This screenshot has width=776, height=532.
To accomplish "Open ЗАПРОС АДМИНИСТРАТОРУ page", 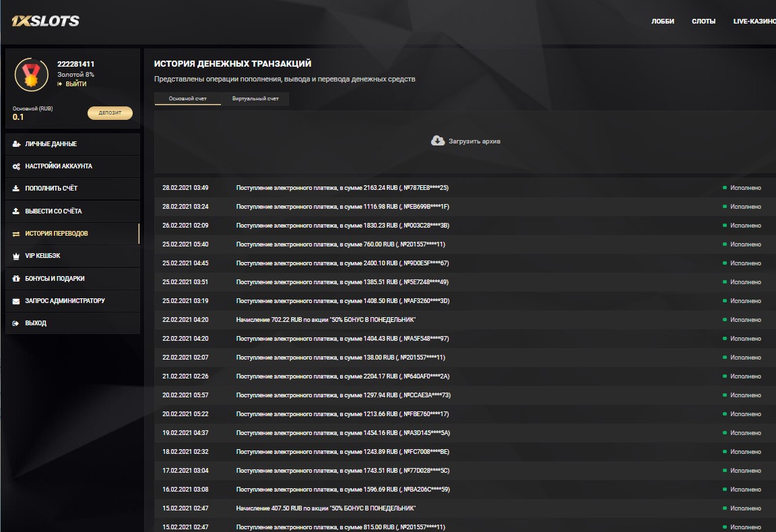I will click(x=73, y=301).
